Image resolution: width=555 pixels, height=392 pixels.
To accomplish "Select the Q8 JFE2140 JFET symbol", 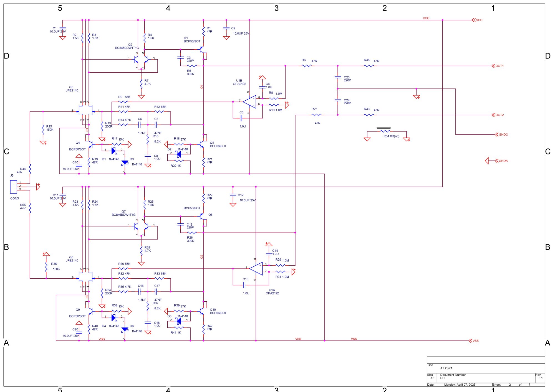I will tap(85, 278).
